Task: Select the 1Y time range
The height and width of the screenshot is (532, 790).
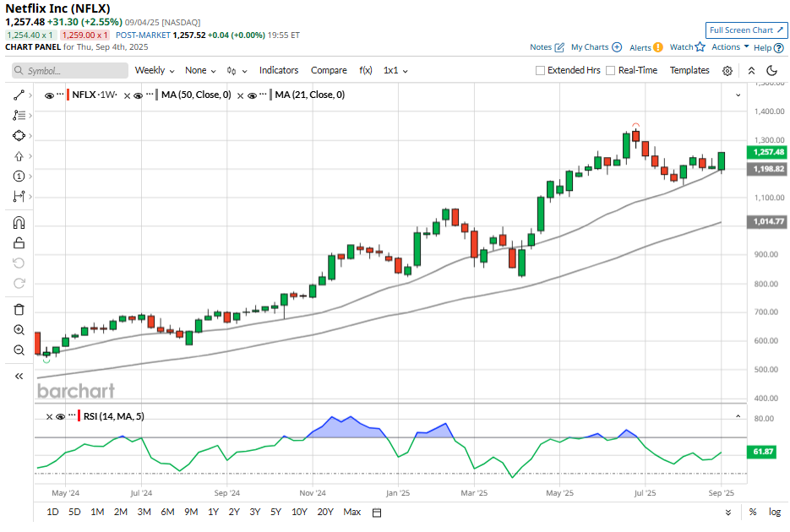Action: point(213,512)
